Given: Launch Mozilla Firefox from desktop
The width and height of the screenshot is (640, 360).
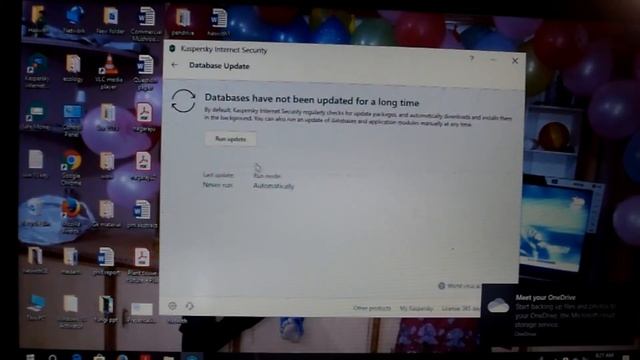Looking at the screenshot, I should pyautogui.click(x=71, y=216).
